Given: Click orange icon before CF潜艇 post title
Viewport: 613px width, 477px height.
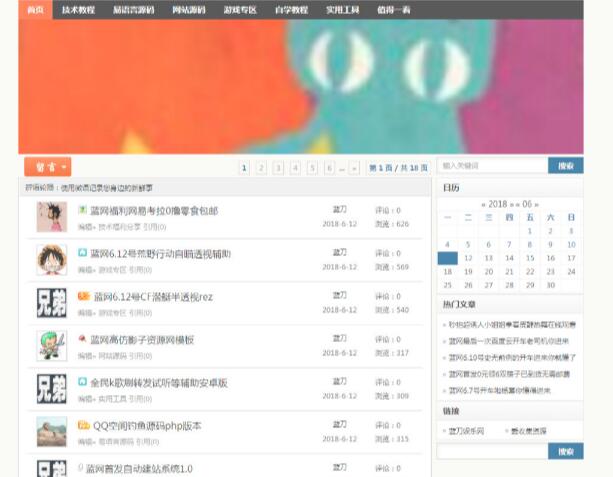Looking at the screenshot, I should 84,296.
